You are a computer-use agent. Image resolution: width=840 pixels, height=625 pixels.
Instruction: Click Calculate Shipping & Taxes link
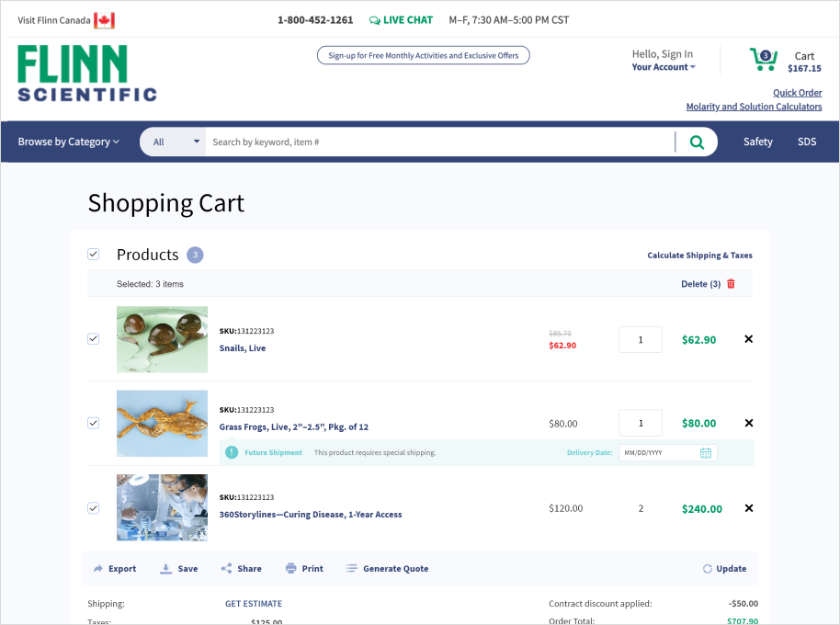click(699, 256)
